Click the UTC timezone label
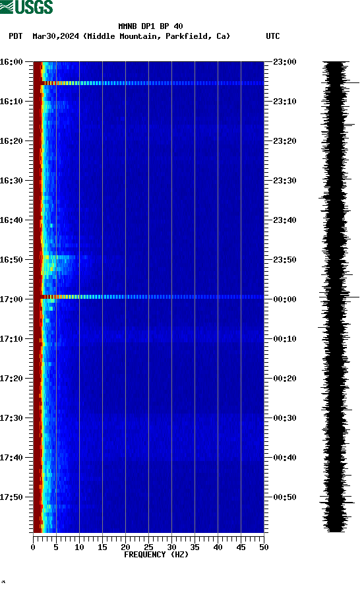 [273, 36]
